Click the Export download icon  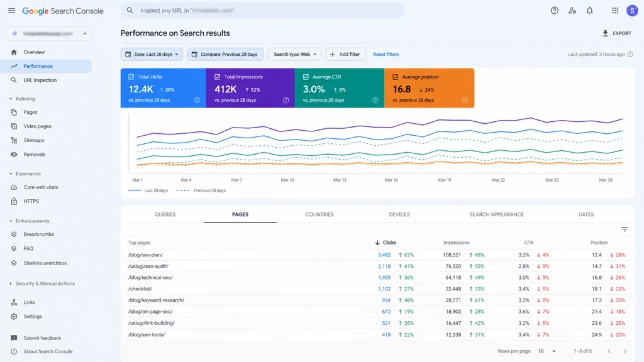tap(606, 33)
